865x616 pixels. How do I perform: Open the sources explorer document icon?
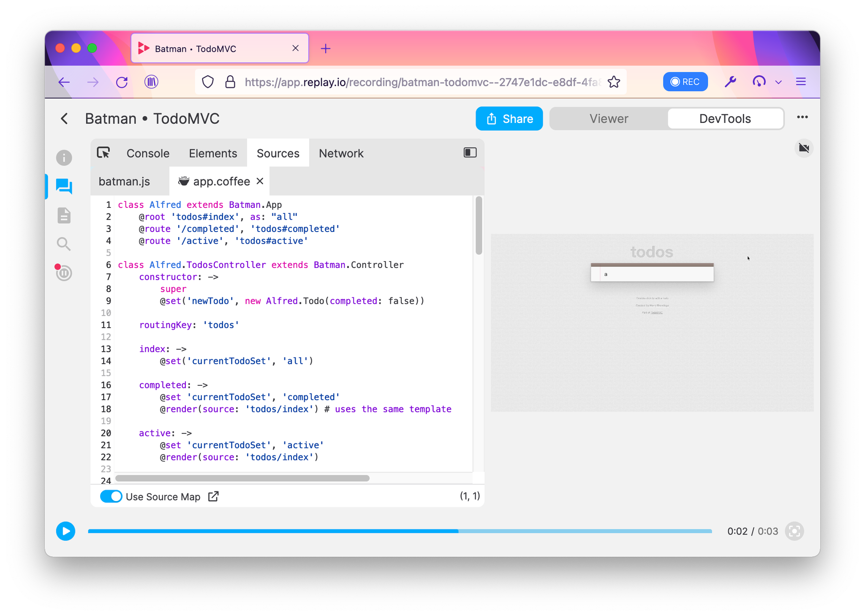(64, 215)
